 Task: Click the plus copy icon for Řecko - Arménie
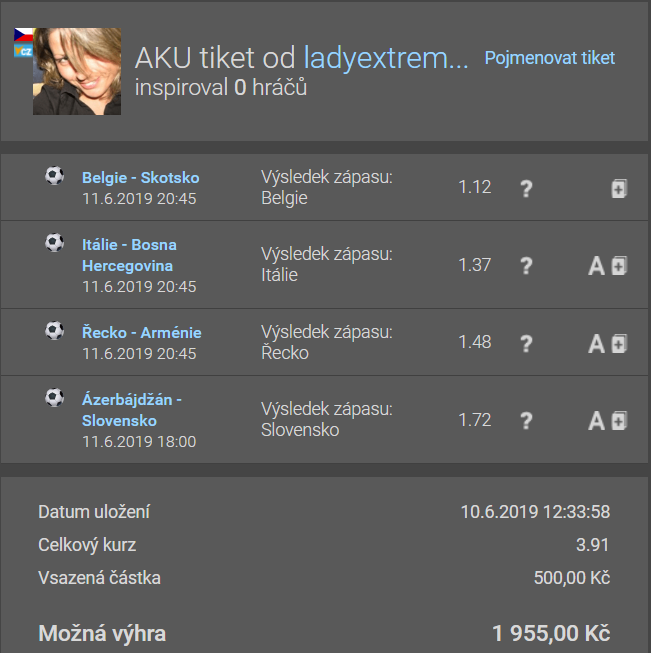pyautogui.click(x=619, y=344)
